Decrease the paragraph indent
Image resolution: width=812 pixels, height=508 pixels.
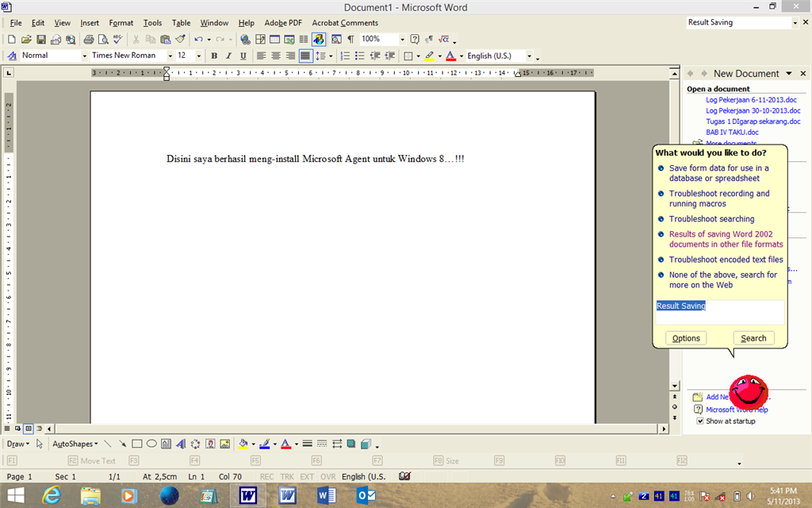tap(375, 56)
